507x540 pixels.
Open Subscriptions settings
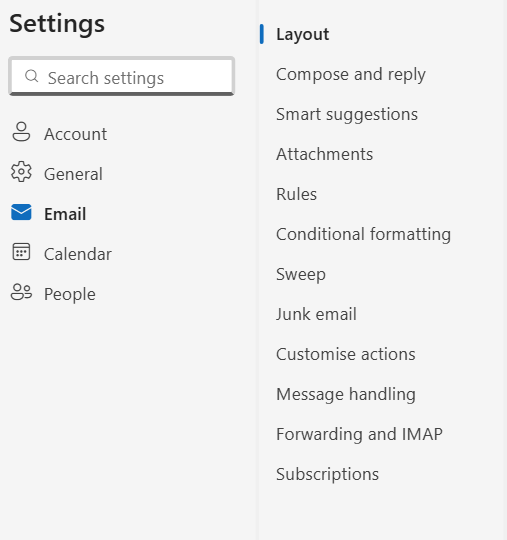pos(327,474)
